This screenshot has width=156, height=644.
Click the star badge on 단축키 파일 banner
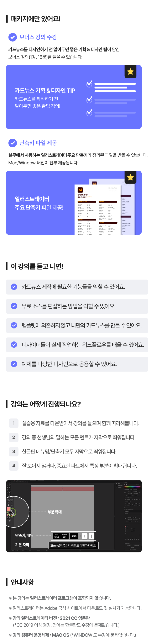click(130, 178)
